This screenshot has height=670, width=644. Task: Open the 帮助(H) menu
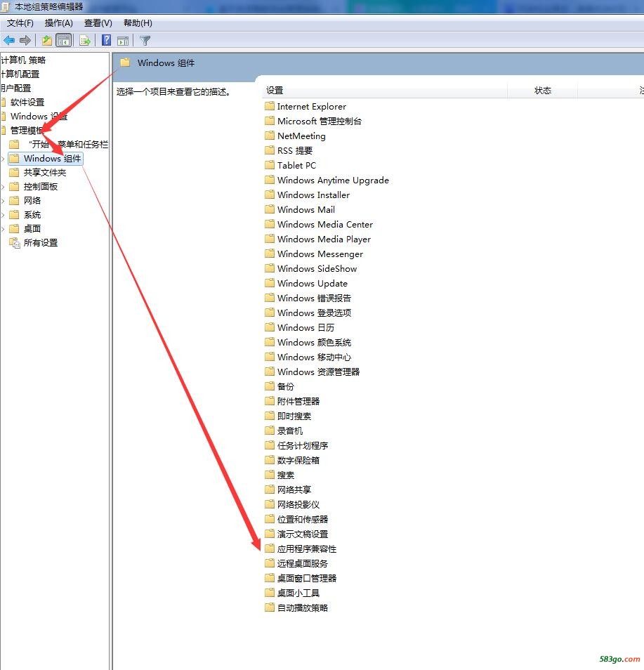tap(138, 23)
